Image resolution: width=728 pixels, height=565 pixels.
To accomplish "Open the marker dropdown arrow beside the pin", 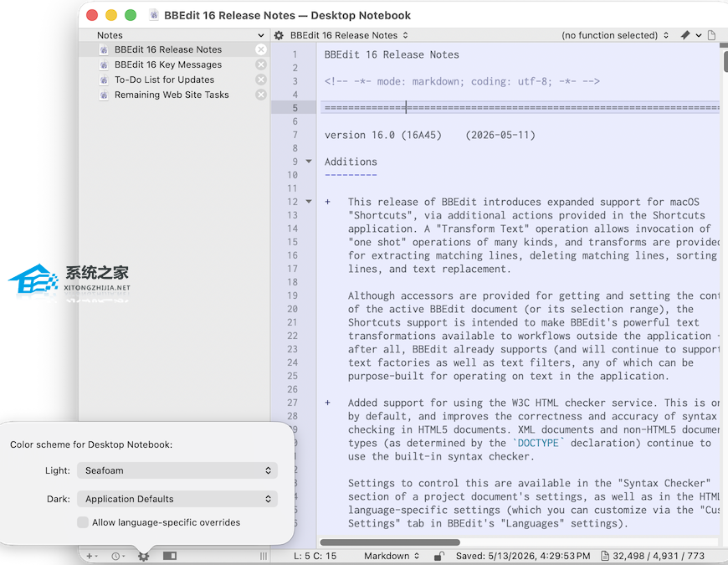I will [698, 35].
